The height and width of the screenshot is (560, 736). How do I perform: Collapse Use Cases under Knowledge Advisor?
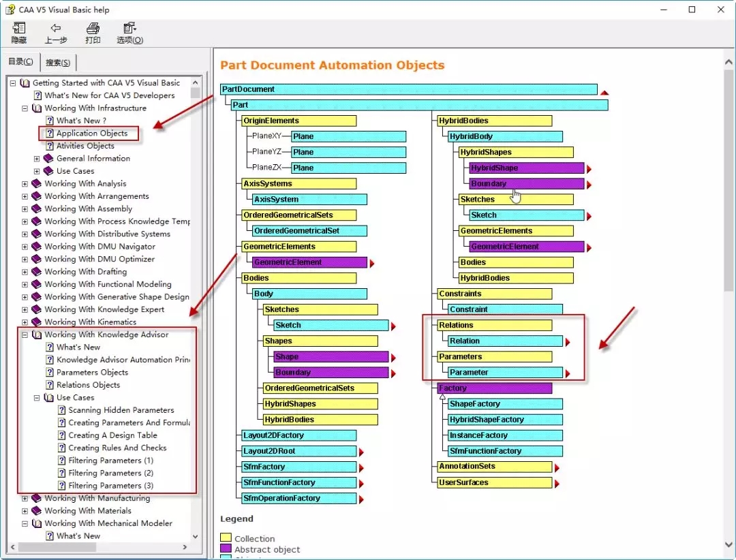click(37, 398)
